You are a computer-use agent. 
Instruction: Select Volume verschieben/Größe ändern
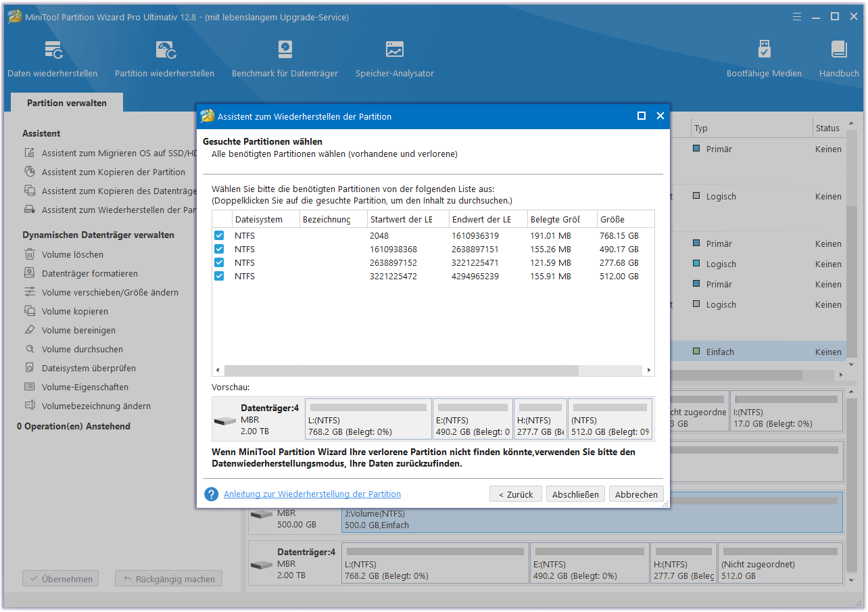coord(110,293)
